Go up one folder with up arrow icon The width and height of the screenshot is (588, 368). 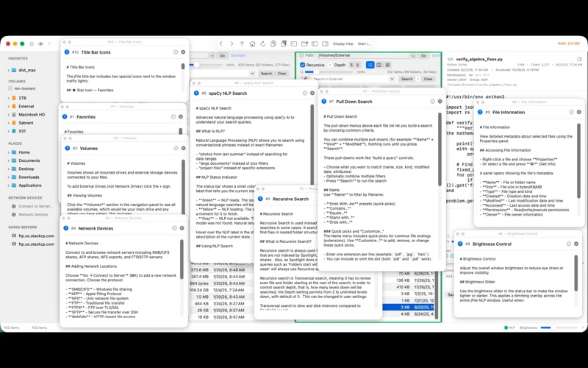click(242, 43)
